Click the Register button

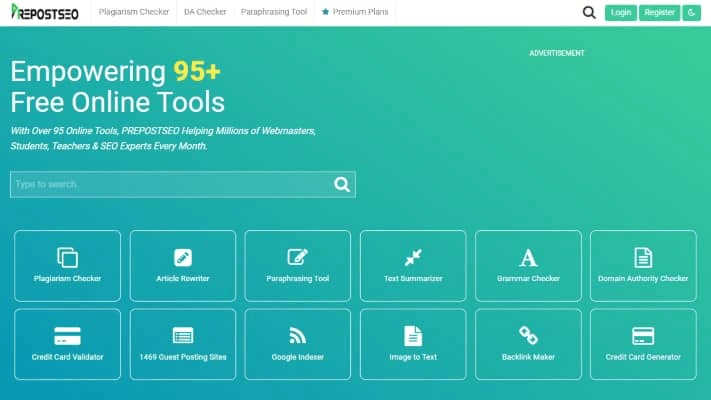click(x=659, y=12)
